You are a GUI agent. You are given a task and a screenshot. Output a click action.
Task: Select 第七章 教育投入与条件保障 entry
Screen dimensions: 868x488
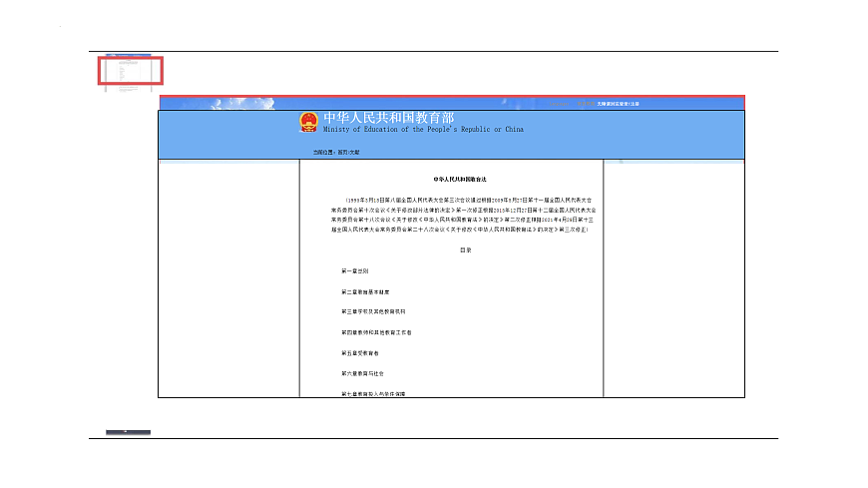coord(373,394)
